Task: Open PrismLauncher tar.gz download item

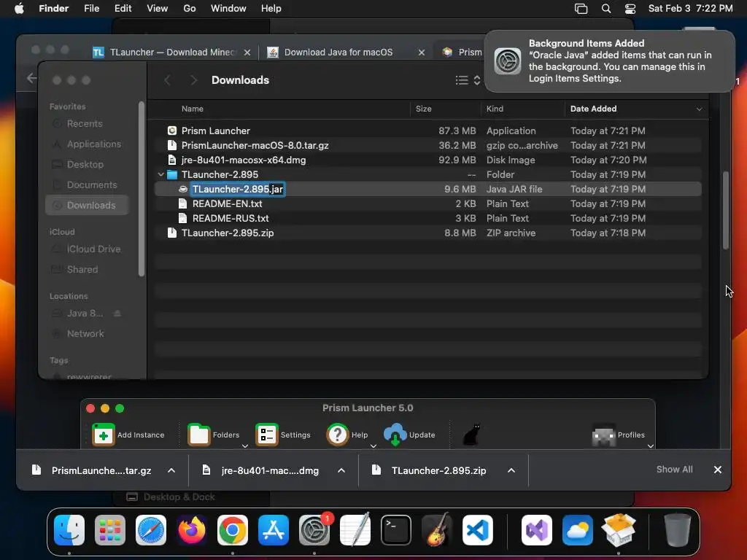Action: point(92,470)
